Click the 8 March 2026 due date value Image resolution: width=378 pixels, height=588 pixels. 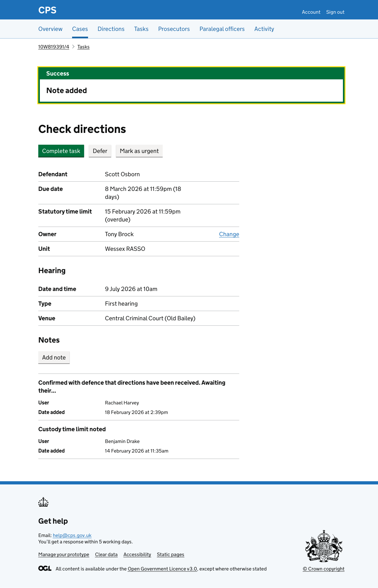click(x=143, y=193)
